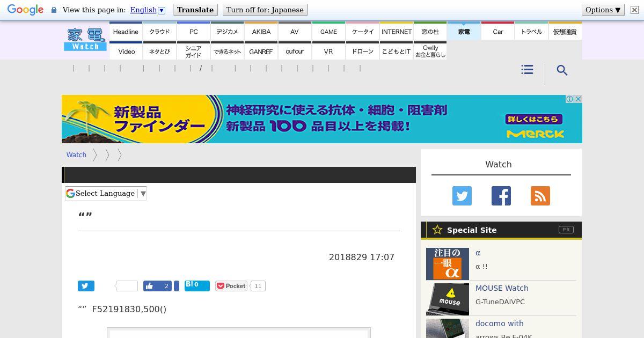The image size is (644, 338).
Task: Open the MOUSE Watch link
Action: point(502,288)
